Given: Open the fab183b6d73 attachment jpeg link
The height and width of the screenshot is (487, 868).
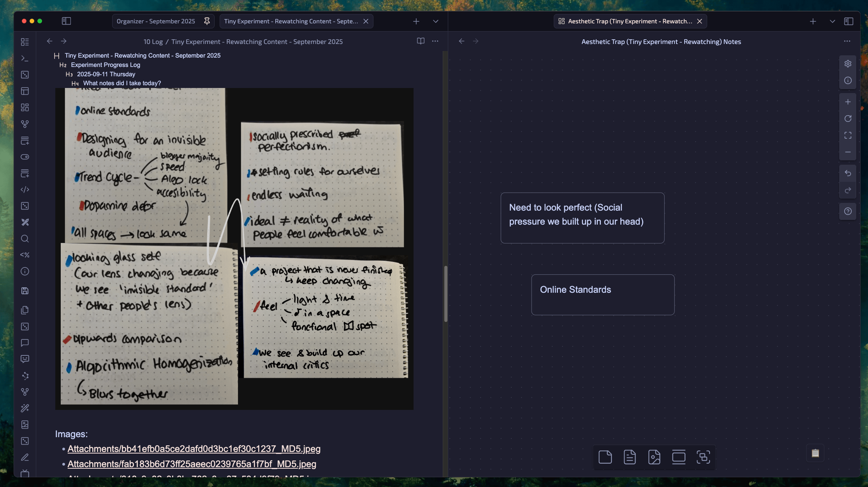Looking at the screenshot, I should (192, 464).
